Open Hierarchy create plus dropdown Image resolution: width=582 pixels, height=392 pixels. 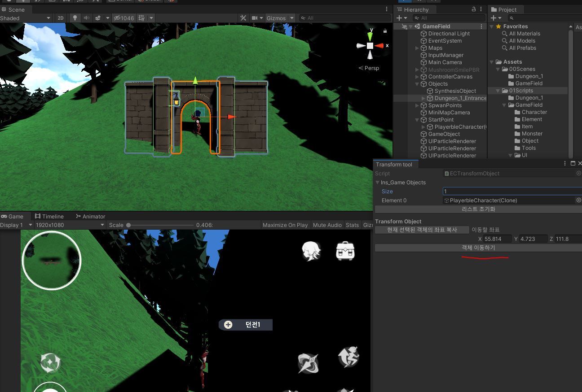402,18
